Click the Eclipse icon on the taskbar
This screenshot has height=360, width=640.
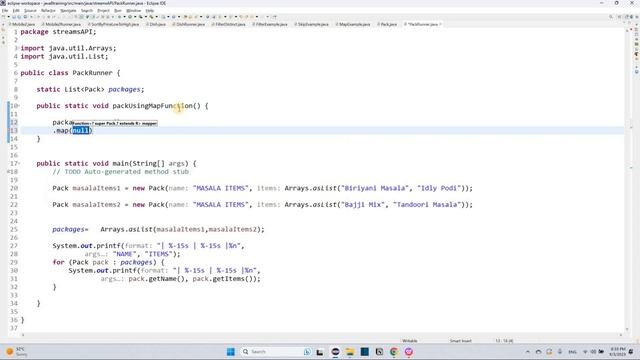click(x=336, y=352)
